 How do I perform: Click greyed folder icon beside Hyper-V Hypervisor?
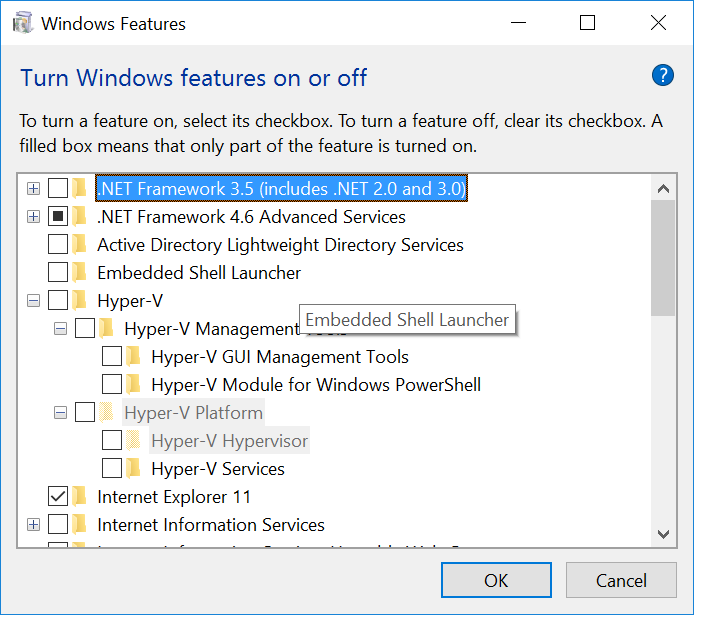pos(133,441)
